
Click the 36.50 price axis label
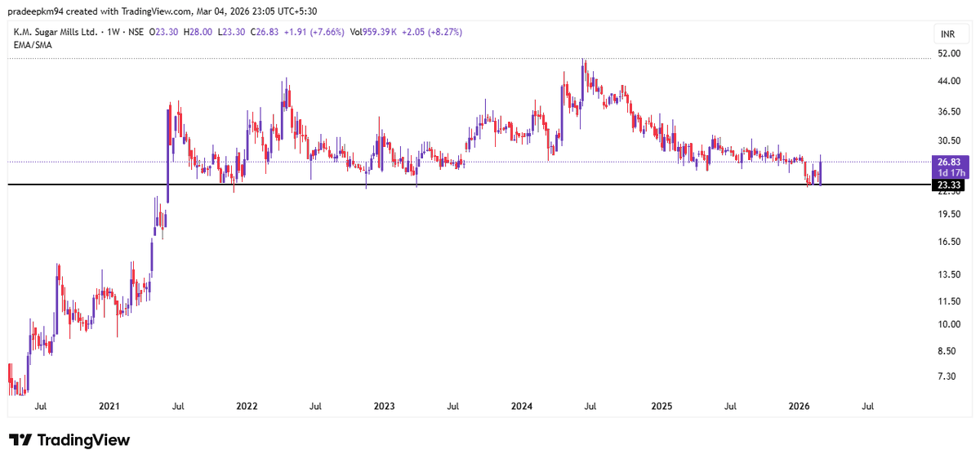(x=948, y=112)
